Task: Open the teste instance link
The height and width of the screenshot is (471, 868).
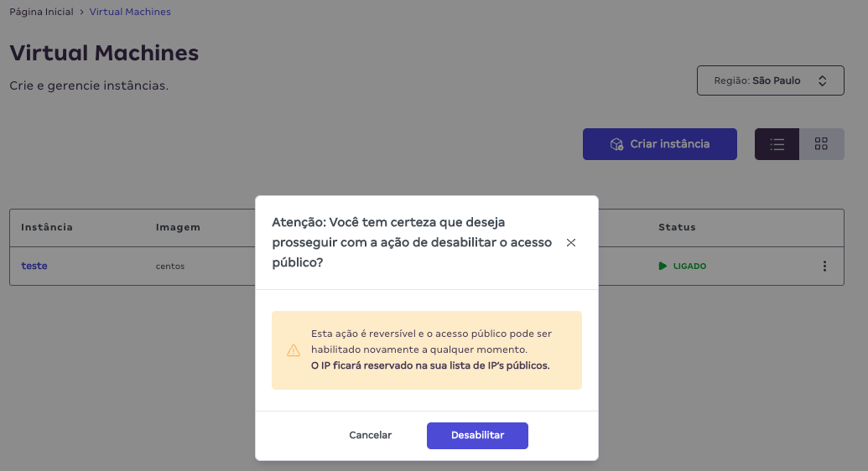Action: 34,266
